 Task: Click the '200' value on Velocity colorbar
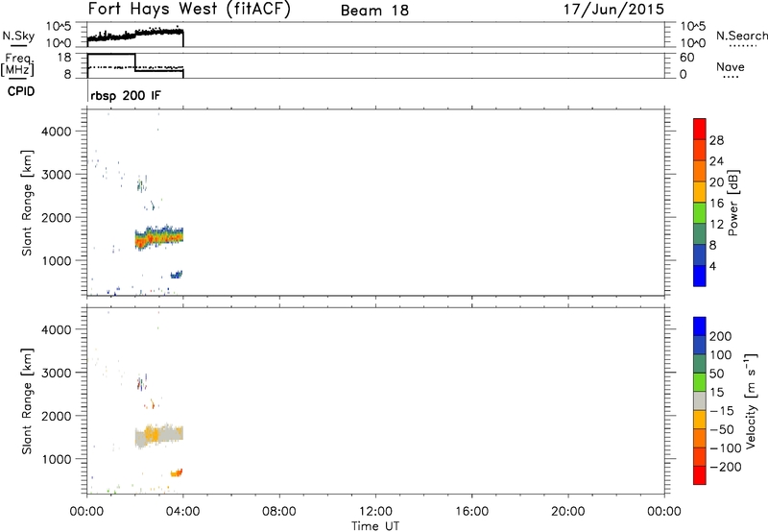click(721, 336)
